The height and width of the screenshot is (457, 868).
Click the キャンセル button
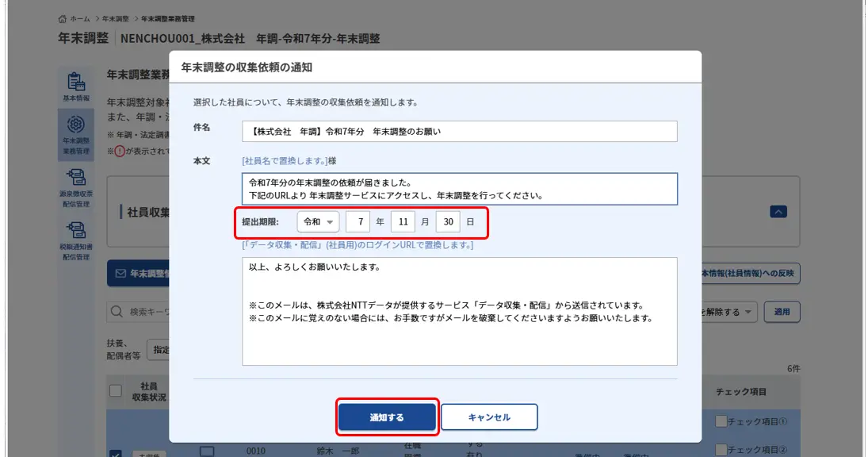(x=489, y=417)
